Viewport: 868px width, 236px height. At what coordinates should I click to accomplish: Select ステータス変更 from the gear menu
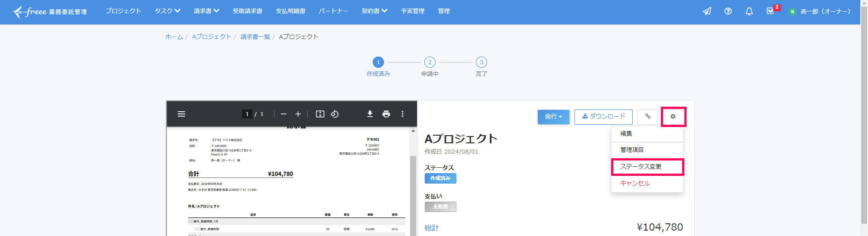(x=647, y=167)
